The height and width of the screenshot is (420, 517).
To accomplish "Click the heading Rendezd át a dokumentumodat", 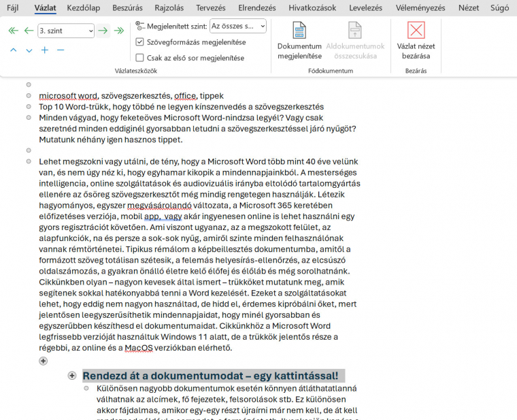I will [x=210, y=376].
